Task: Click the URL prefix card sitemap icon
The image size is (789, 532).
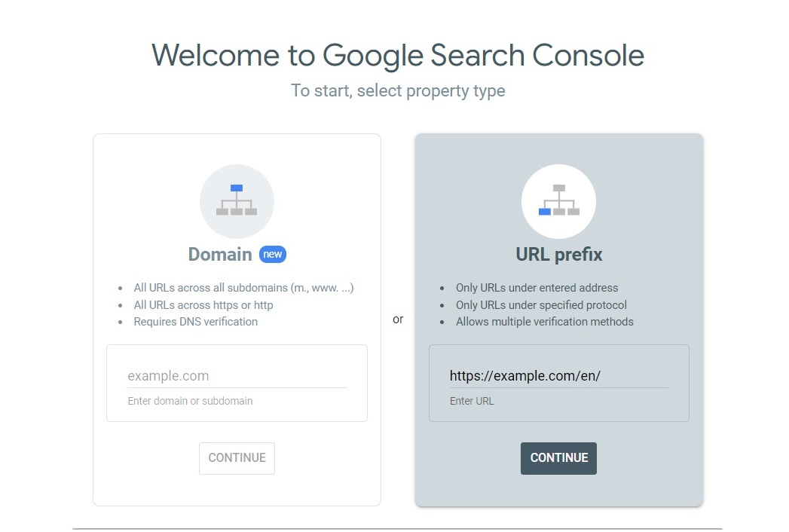Action: [558, 200]
